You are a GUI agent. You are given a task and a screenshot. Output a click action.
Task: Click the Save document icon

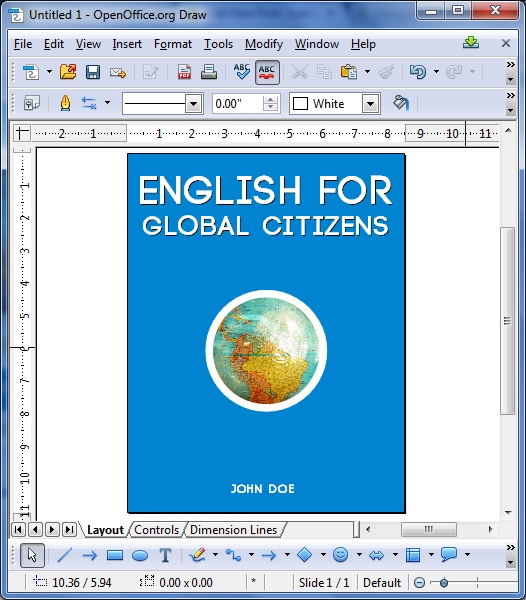pos(93,72)
